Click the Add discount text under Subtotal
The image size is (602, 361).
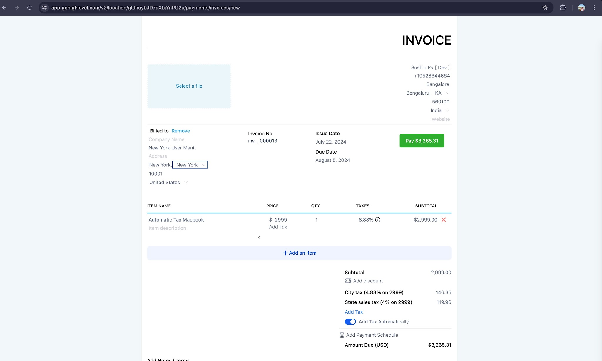click(x=367, y=281)
